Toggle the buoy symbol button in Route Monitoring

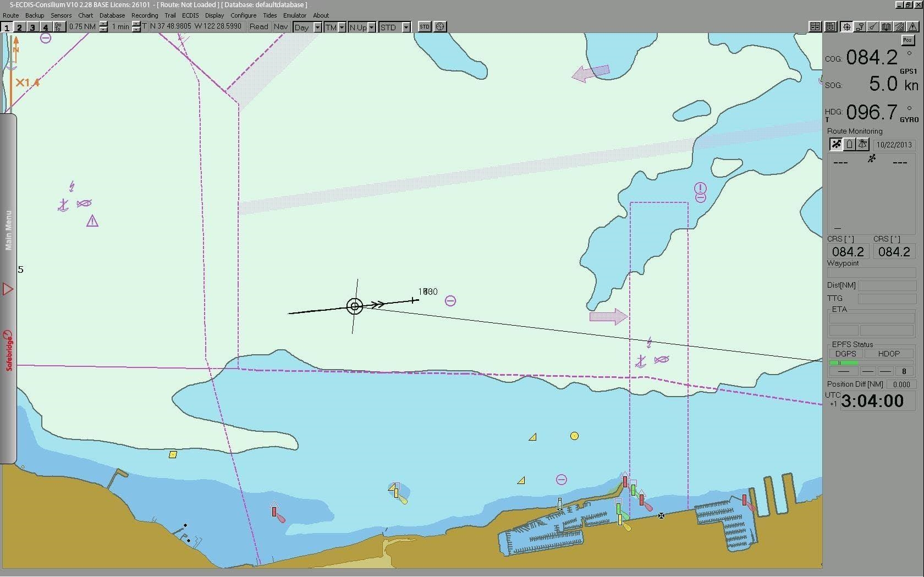coord(850,144)
